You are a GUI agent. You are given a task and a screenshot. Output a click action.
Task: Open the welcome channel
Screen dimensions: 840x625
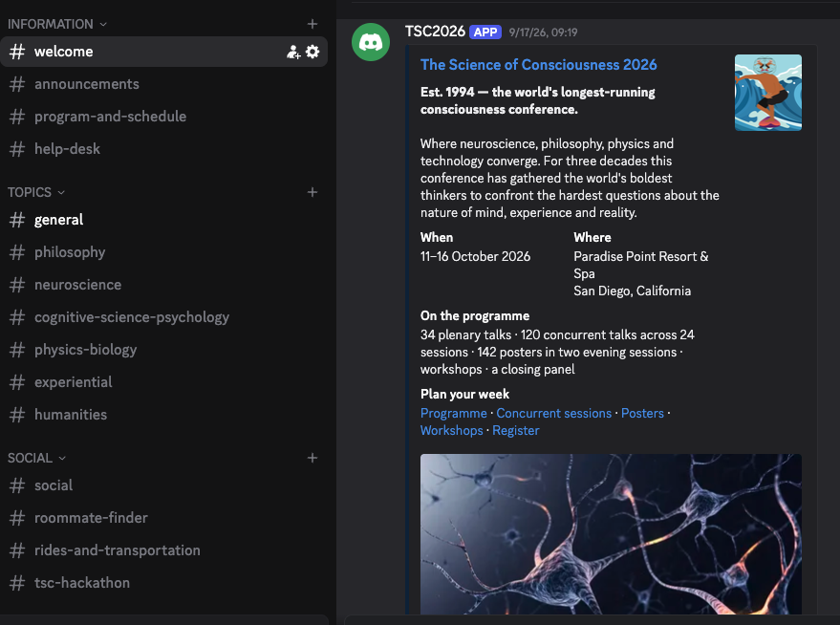(164, 52)
